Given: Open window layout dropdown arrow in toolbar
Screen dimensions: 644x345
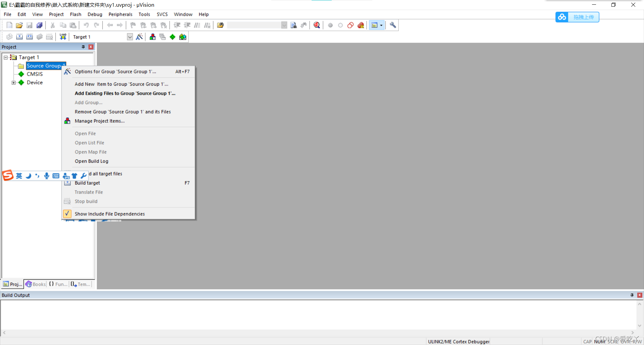Looking at the screenshot, I should (x=381, y=25).
